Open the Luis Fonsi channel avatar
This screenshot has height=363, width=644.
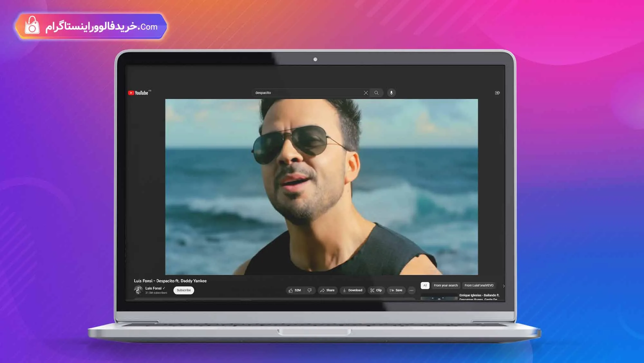[x=138, y=290]
